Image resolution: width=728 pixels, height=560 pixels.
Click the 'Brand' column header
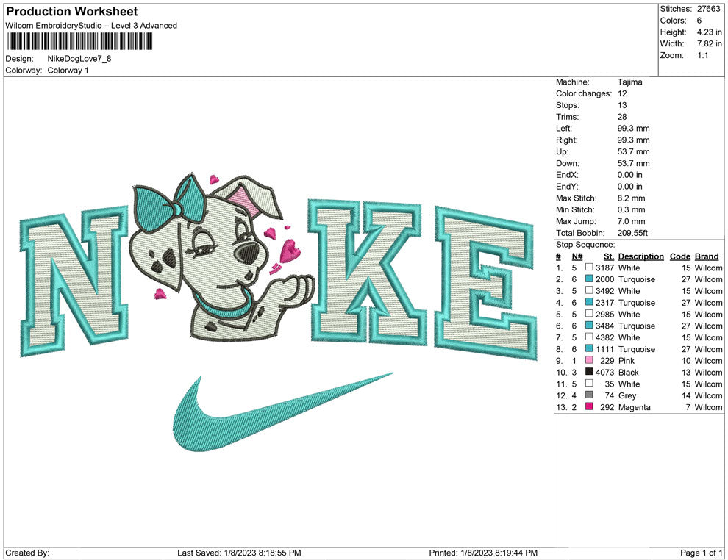tap(707, 256)
